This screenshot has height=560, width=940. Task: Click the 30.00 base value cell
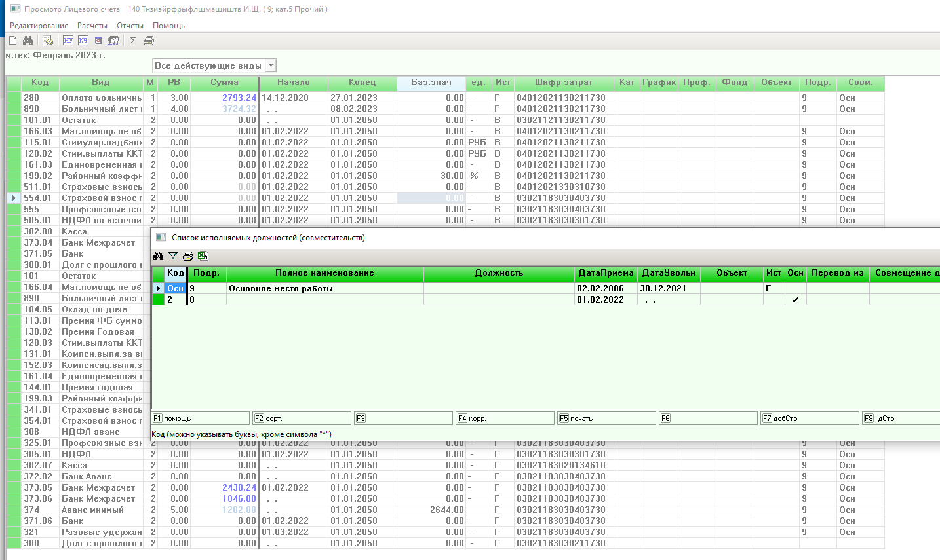coord(431,176)
